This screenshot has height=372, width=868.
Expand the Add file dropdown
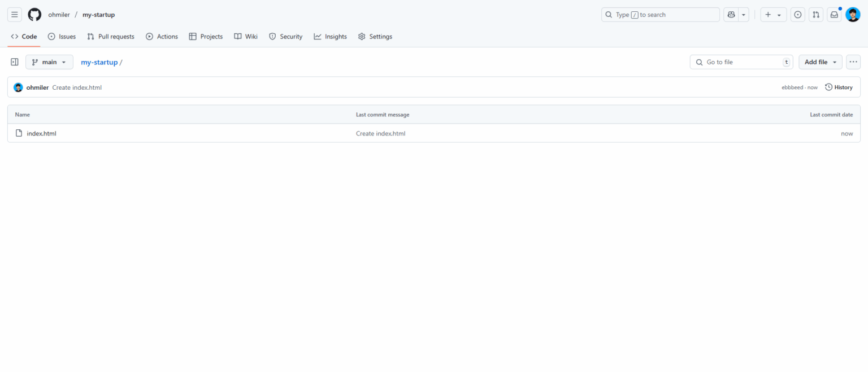click(820, 62)
